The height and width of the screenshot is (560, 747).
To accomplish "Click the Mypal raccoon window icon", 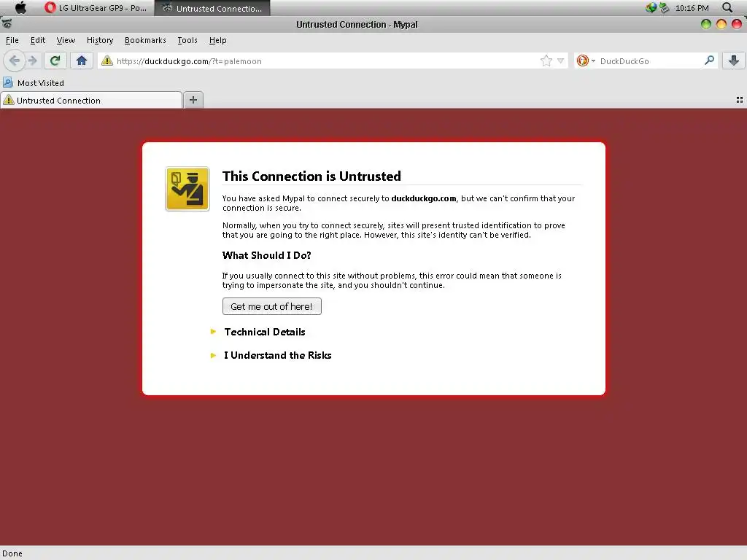I will click(6, 24).
